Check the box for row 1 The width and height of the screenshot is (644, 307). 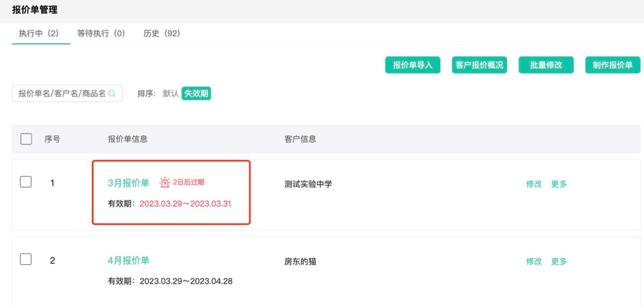tap(26, 182)
